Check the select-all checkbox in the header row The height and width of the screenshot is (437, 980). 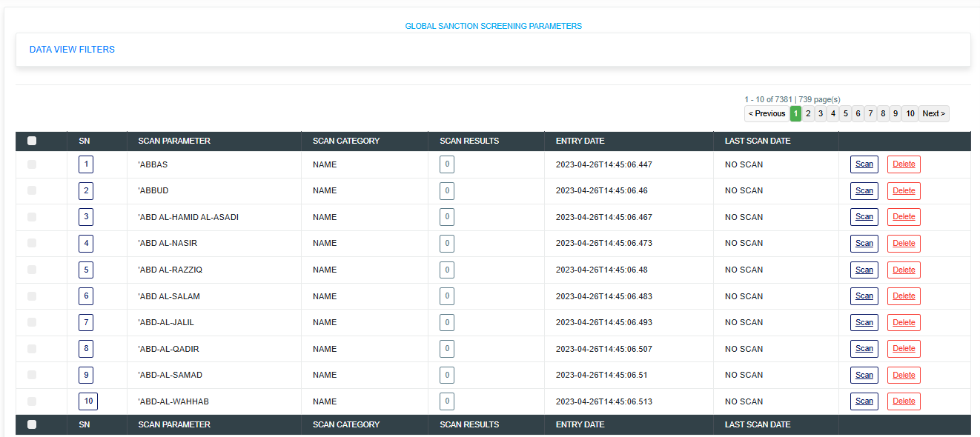click(x=31, y=141)
